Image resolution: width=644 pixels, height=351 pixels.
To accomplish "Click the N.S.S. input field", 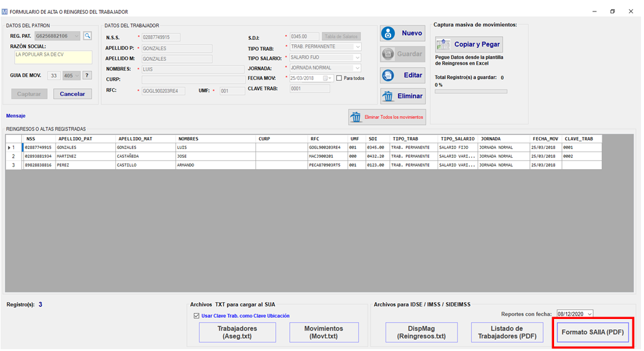I will [161, 37].
